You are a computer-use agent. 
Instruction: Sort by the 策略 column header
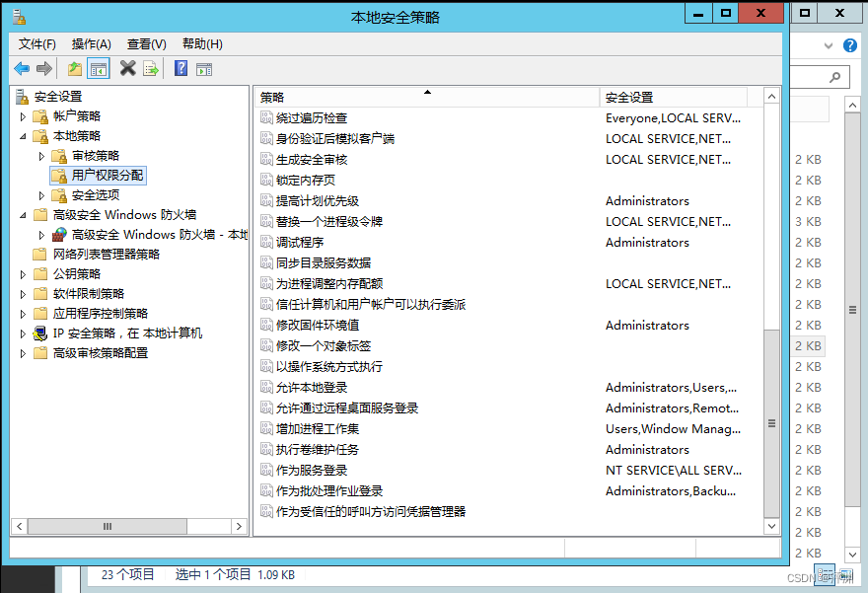tap(424, 97)
